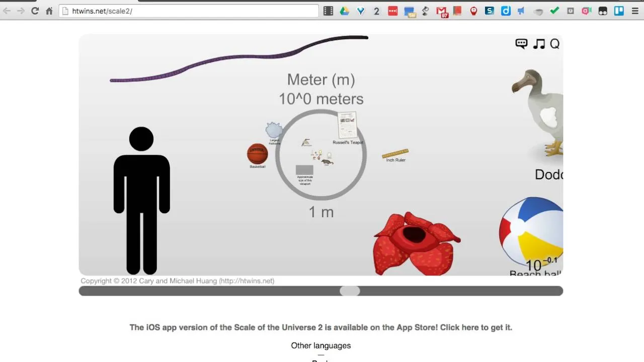
Task: Click the zoom scale slider handle
Action: point(350,291)
